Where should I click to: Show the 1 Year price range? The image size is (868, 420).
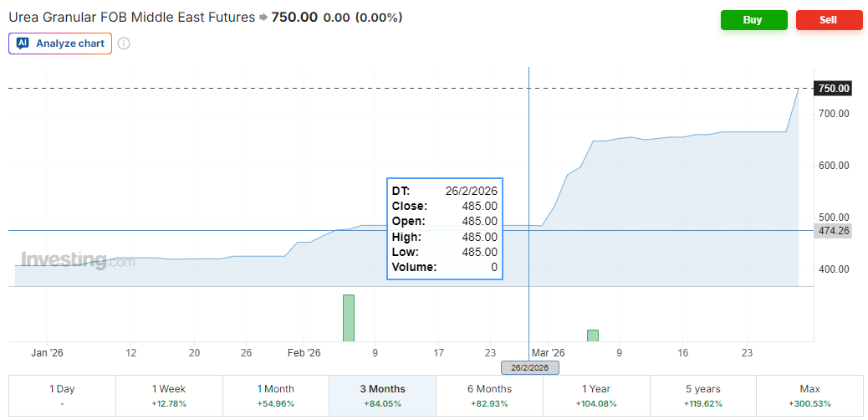(596, 396)
